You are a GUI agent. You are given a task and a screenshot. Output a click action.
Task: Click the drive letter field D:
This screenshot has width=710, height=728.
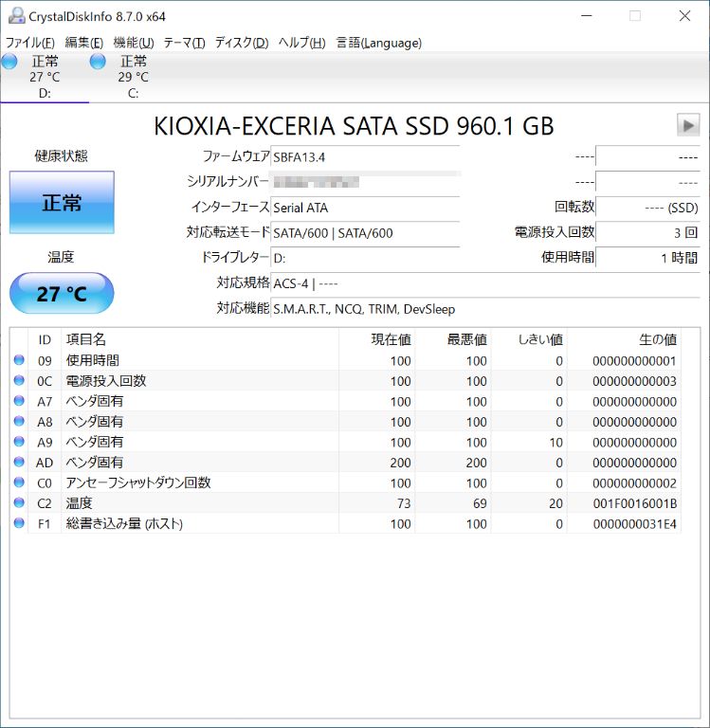click(x=365, y=258)
